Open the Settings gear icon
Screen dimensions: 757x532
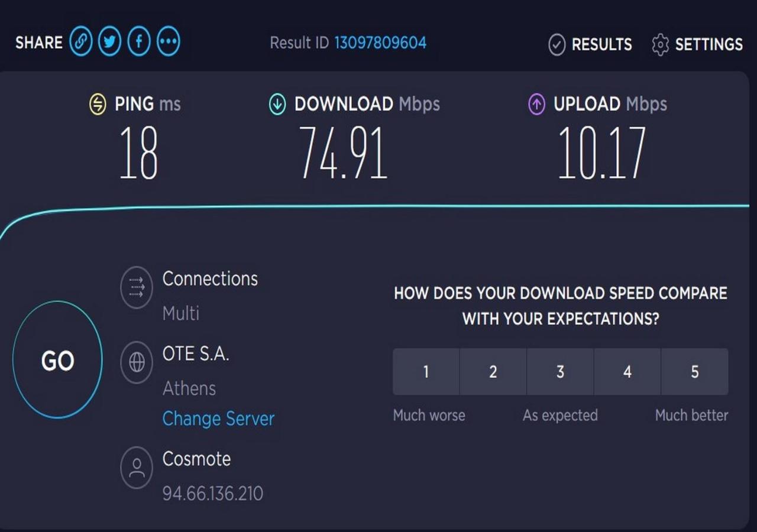click(x=660, y=44)
